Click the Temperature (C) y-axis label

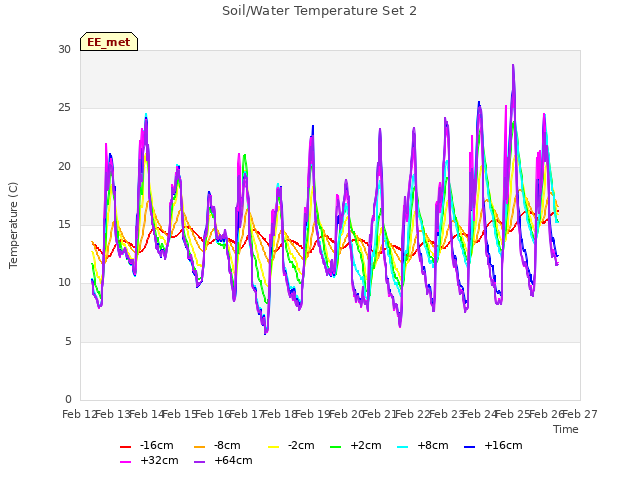click(13, 225)
